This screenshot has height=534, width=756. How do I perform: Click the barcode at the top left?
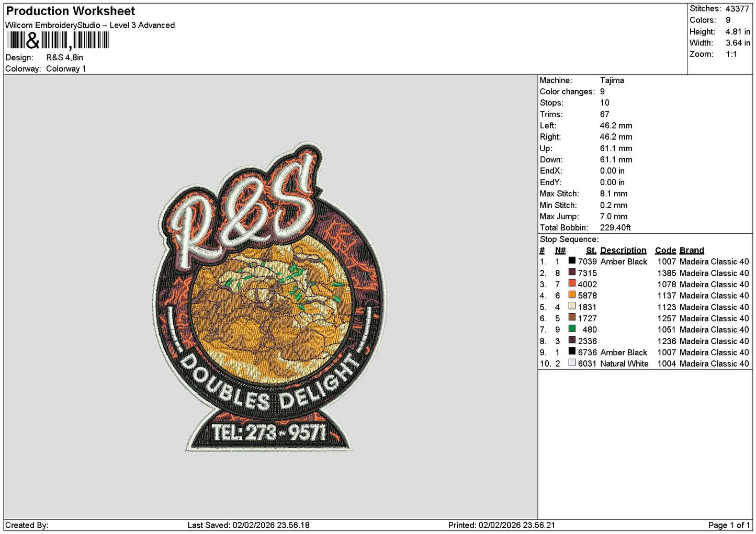[x=58, y=40]
